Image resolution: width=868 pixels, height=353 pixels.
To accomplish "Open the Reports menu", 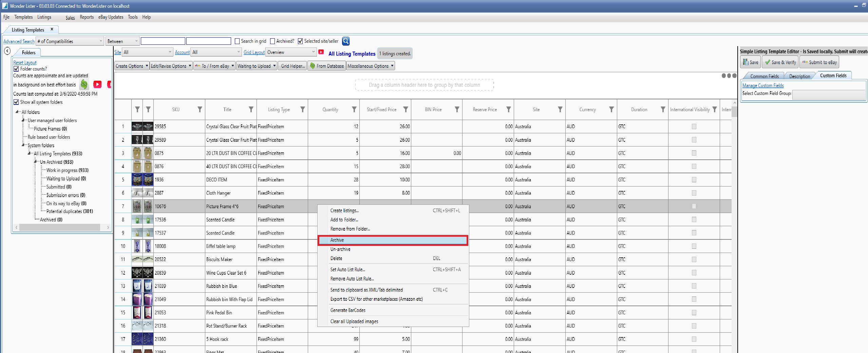I will pos(87,17).
